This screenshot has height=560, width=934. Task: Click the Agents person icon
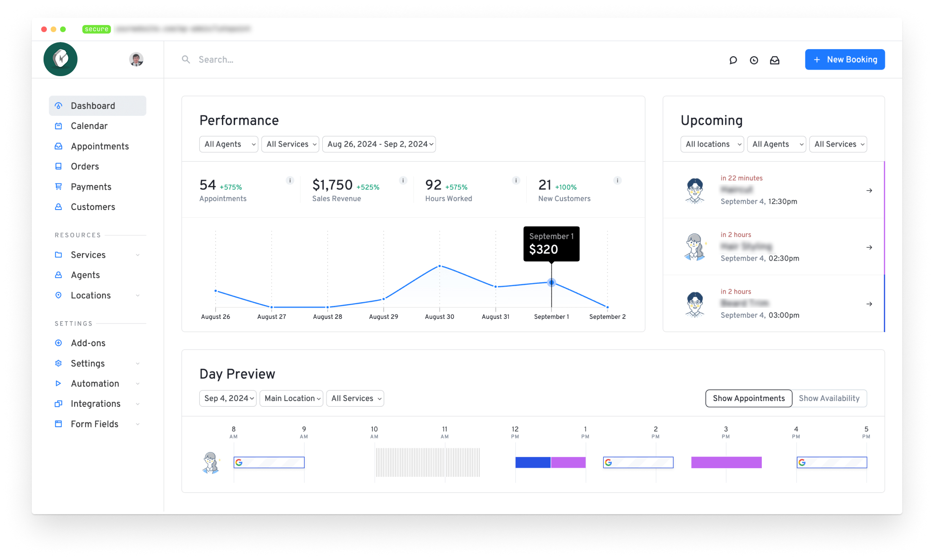(59, 275)
